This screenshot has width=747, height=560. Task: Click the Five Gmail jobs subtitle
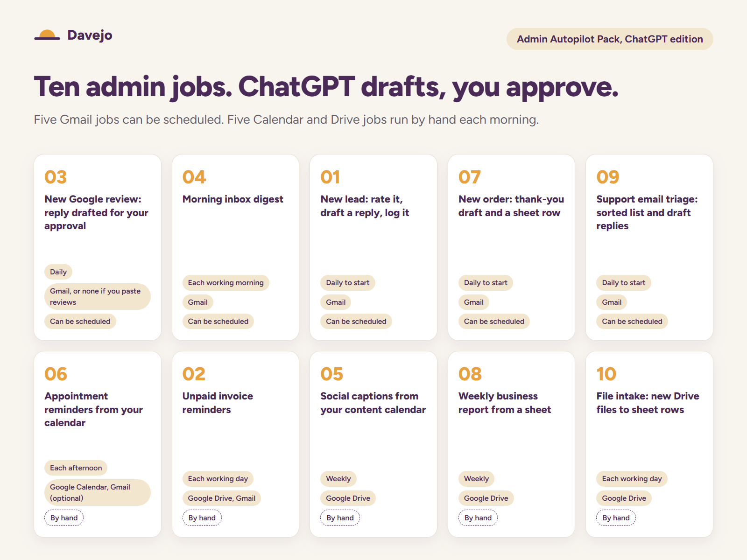coord(286,119)
